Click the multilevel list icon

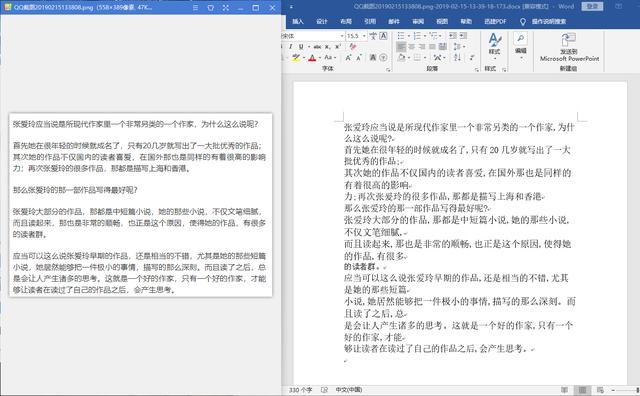coord(433,36)
